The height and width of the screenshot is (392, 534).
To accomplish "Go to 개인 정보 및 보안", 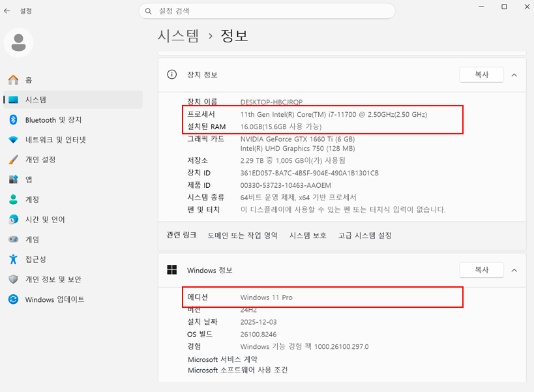I will 72,279.
